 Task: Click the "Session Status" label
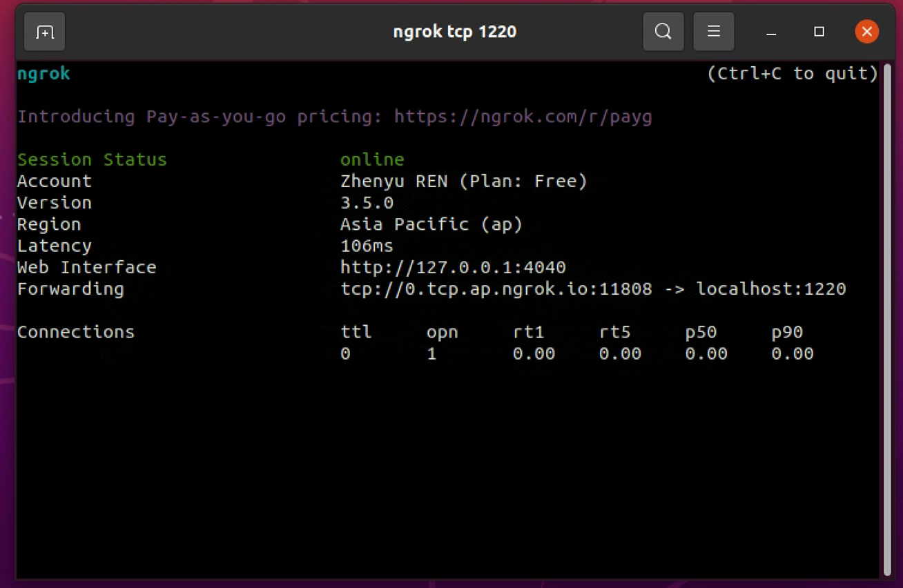[x=92, y=160]
